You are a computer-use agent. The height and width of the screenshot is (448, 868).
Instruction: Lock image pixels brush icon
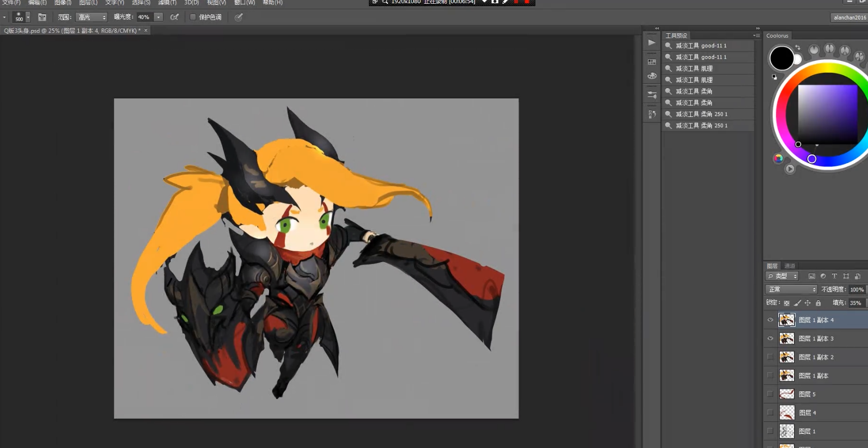(x=797, y=303)
